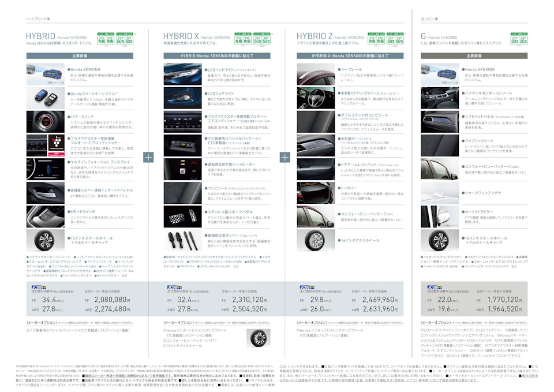Select the price 1,770,120円
The height and width of the screenshot is (392, 554).
point(505,300)
